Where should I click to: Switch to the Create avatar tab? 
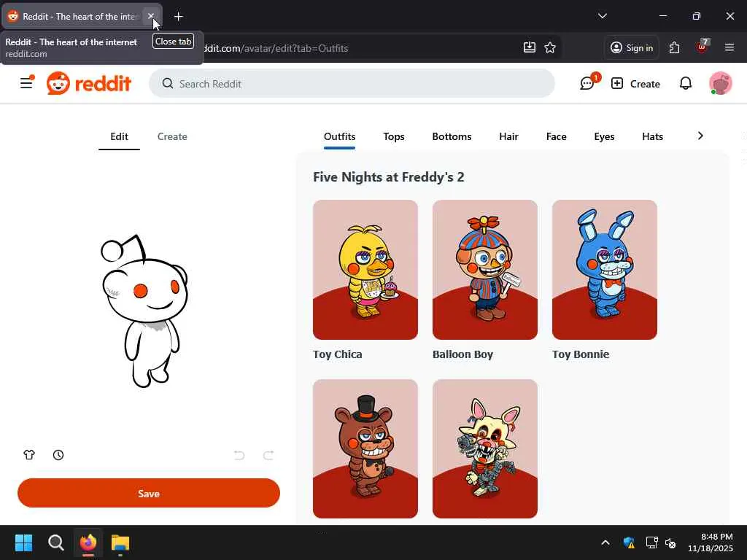(x=172, y=136)
